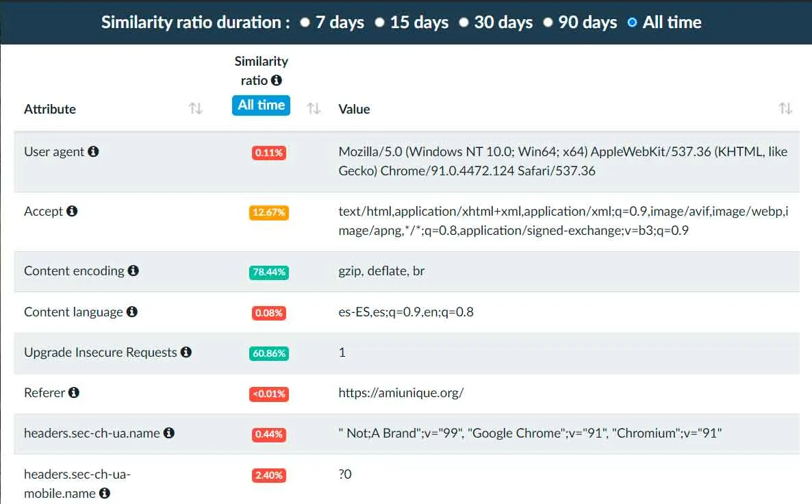Click the text/html Accept header value
The width and height of the screenshot is (812, 504).
(563, 220)
